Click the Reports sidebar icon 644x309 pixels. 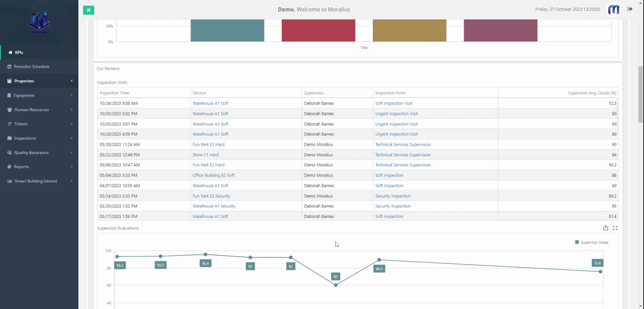(10, 167)
